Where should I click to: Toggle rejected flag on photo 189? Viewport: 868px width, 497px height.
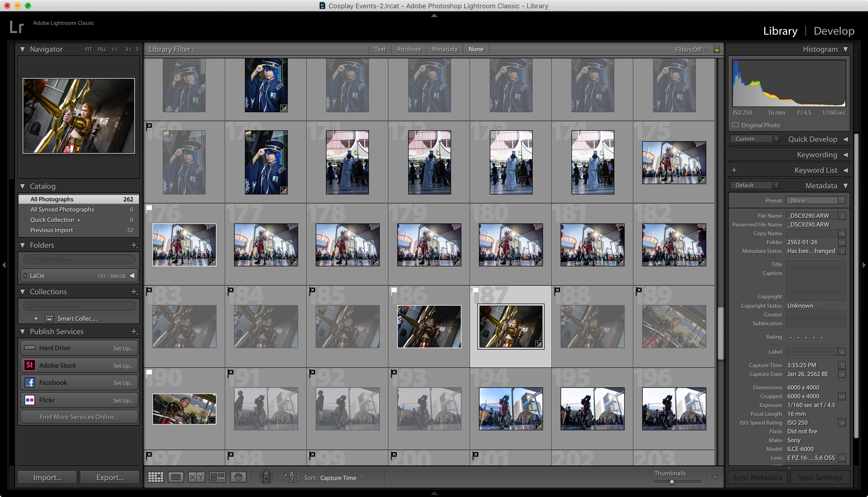(639, 290)
